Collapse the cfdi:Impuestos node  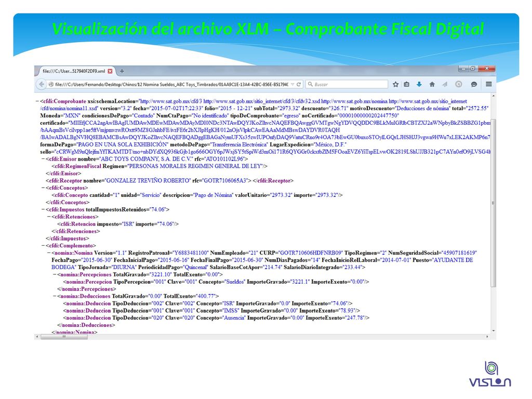pyautogui.click(x=43, y=209)
